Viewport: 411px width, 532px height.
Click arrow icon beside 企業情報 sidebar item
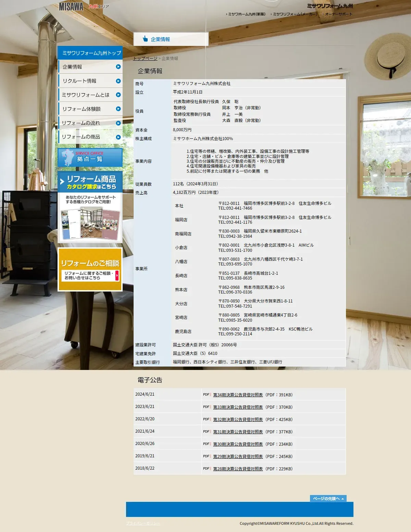click(118, 67)
